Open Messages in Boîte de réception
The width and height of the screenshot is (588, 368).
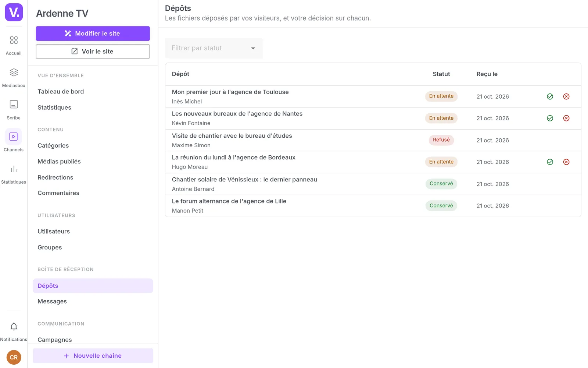pyautogui.click(x=52, y=301)
